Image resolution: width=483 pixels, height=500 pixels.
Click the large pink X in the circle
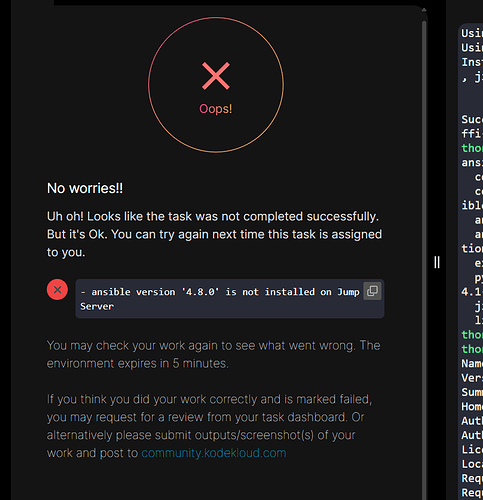pos(216,76)
